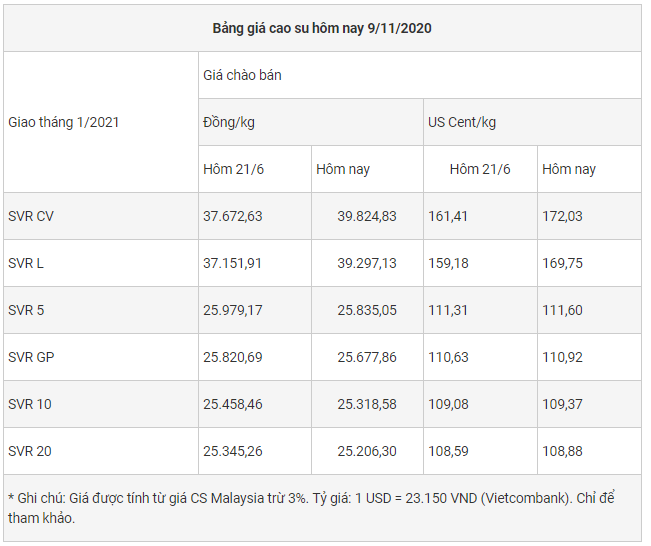Click the "Giá chào bán" header cell
Image resolution: width=651 pixels, height=546 pixels.
[x=242, y=75]
